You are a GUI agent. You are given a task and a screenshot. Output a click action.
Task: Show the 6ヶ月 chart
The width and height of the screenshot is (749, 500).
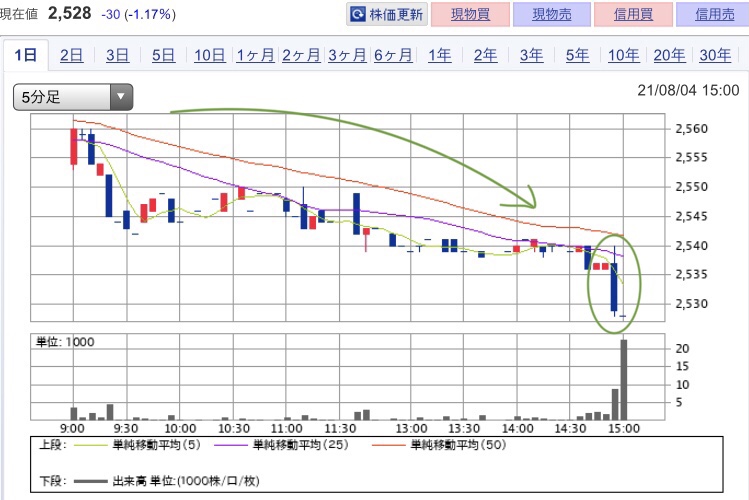393,55
